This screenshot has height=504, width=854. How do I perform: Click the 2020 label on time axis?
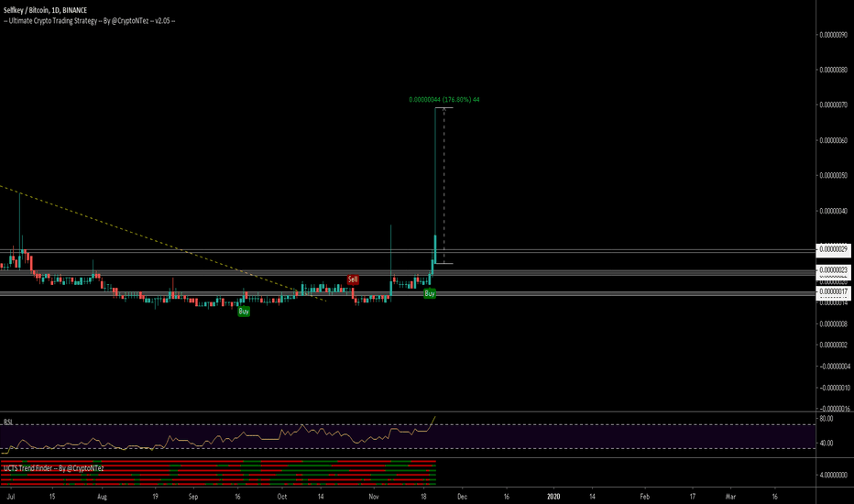tap(553, 497)
